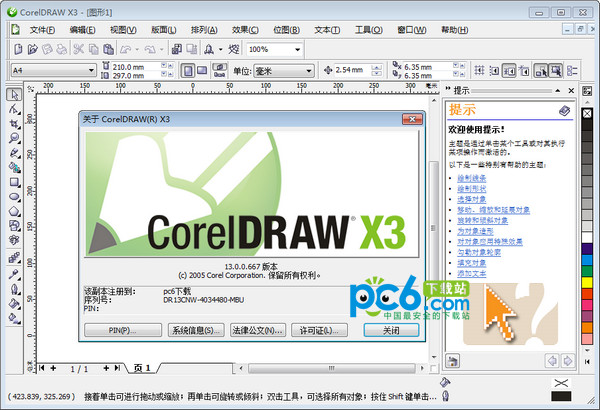Image resolution: width=600 pixels, height=410 pixels.
Task: Click the Save icon in toolbar
Action: point(47,49)
